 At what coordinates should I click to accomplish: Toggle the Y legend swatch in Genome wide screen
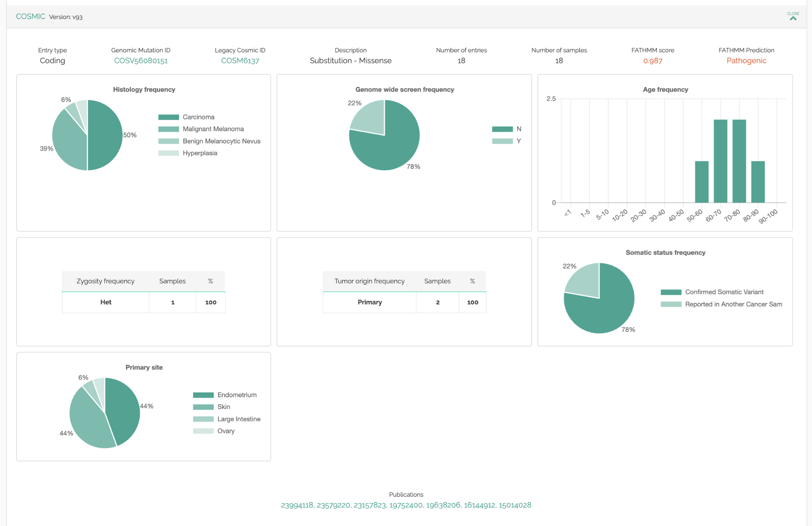tap(502, 141)
